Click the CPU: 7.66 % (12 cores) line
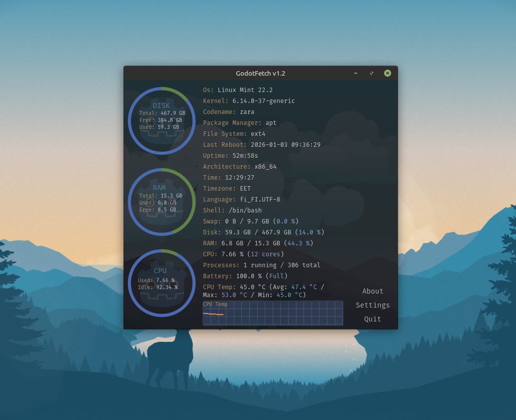This screenshot has height=420, width=516. point(243,254)
